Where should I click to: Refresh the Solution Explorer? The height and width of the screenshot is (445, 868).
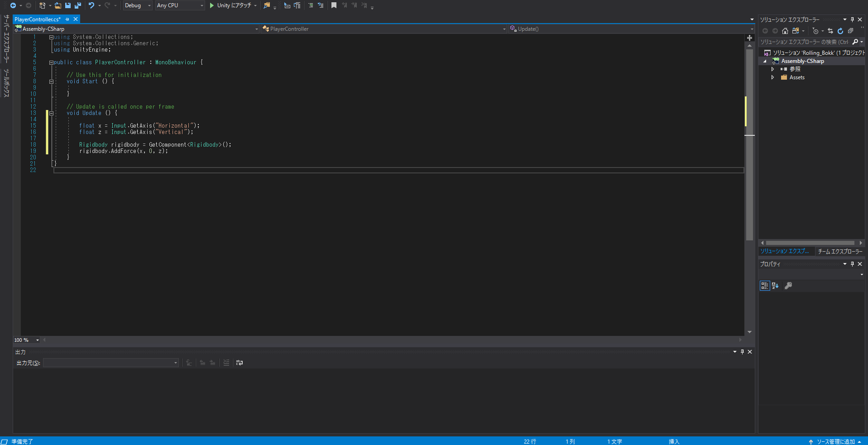tap(840, 31)
